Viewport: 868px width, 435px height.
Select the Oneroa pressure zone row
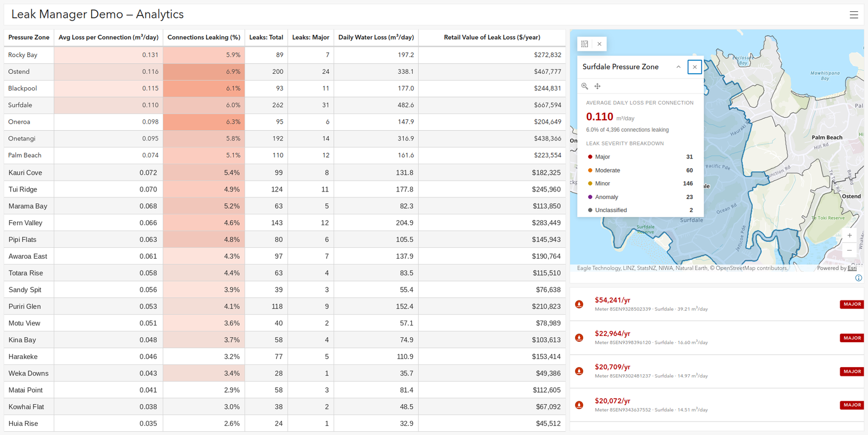(285, 122)
